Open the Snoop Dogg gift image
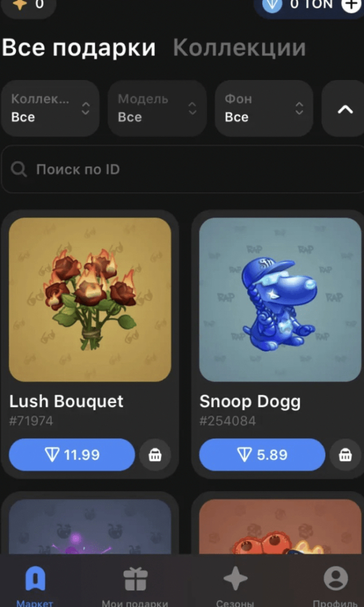Viewport: 364px width, 607px height. tap(280, 300)
